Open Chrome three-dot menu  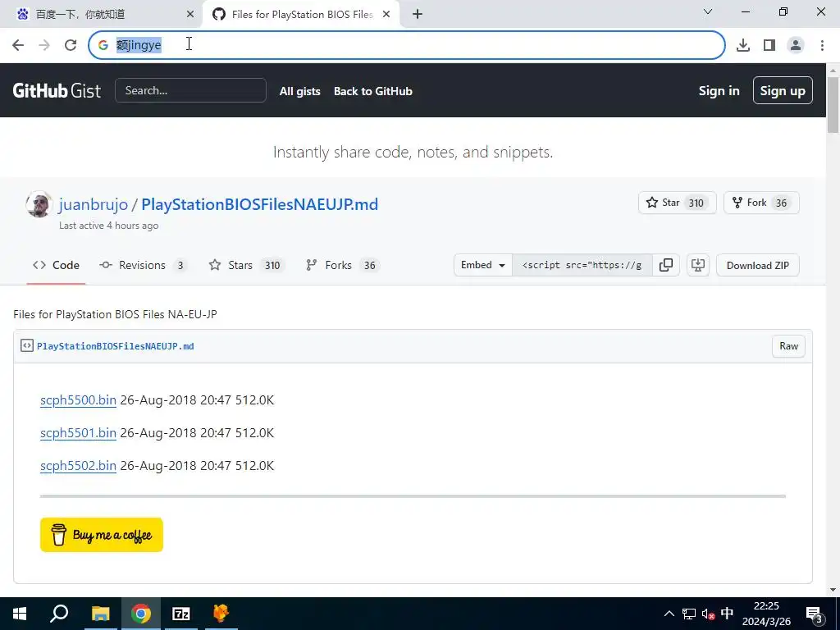pyautogui.click(x=822, y=45)
